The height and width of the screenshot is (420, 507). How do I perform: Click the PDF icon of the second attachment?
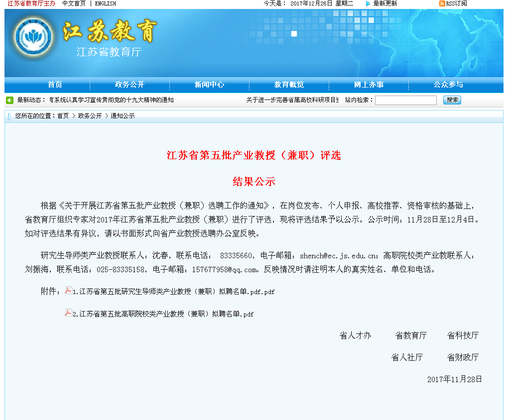point(69,313)
